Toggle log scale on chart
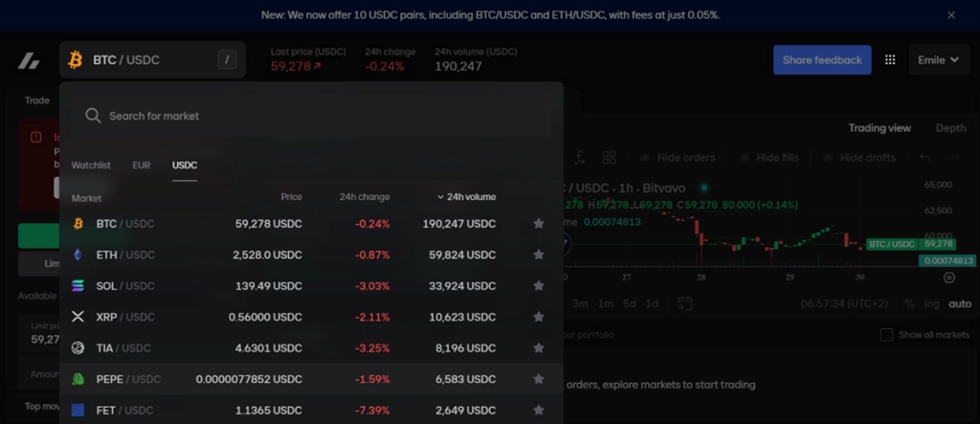Image resolution: width=980 pixels, height=424 pixels. tap(932, 303)
